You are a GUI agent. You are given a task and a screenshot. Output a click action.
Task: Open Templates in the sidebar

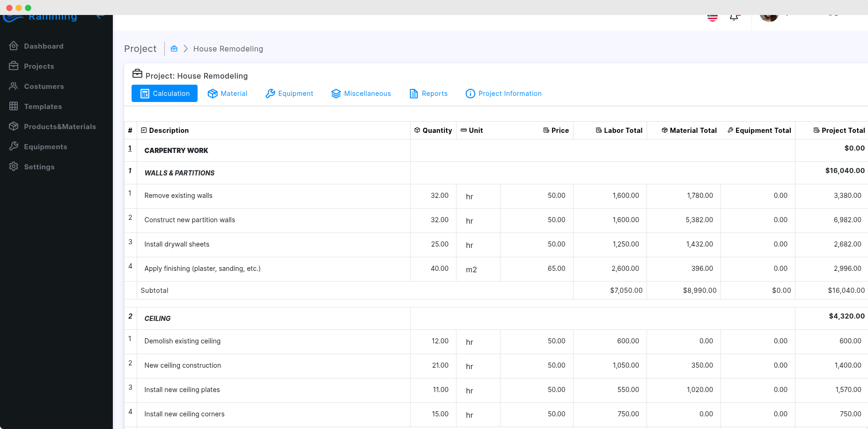(x=43, y=107)
